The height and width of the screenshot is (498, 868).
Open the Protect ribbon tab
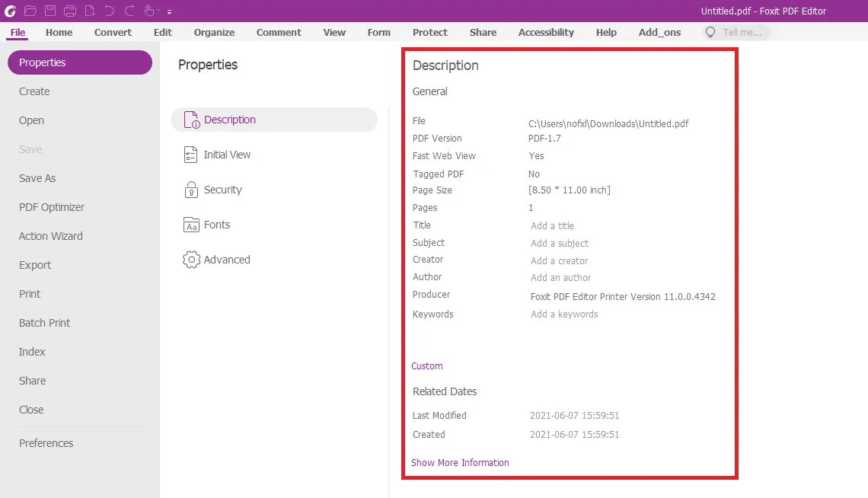(429, 33)
